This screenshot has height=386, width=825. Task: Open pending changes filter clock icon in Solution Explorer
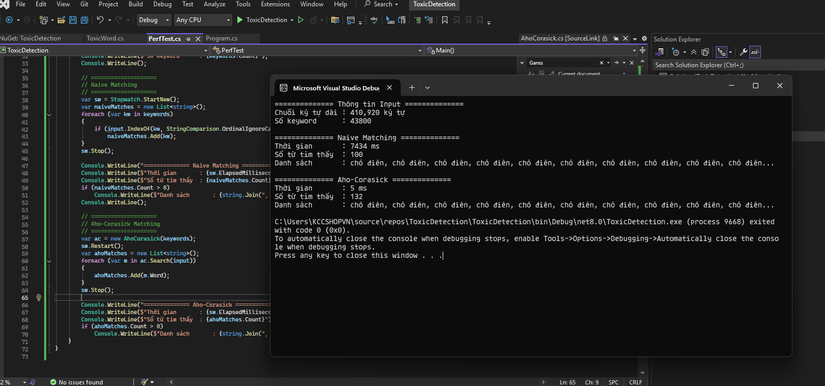click(x=676, y=52)
